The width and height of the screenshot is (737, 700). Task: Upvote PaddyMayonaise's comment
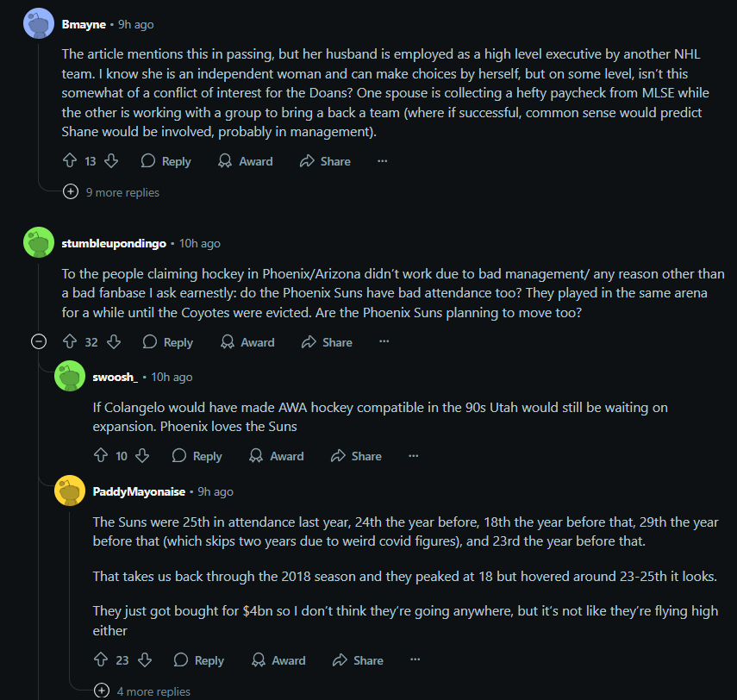[x=101, y=660]
